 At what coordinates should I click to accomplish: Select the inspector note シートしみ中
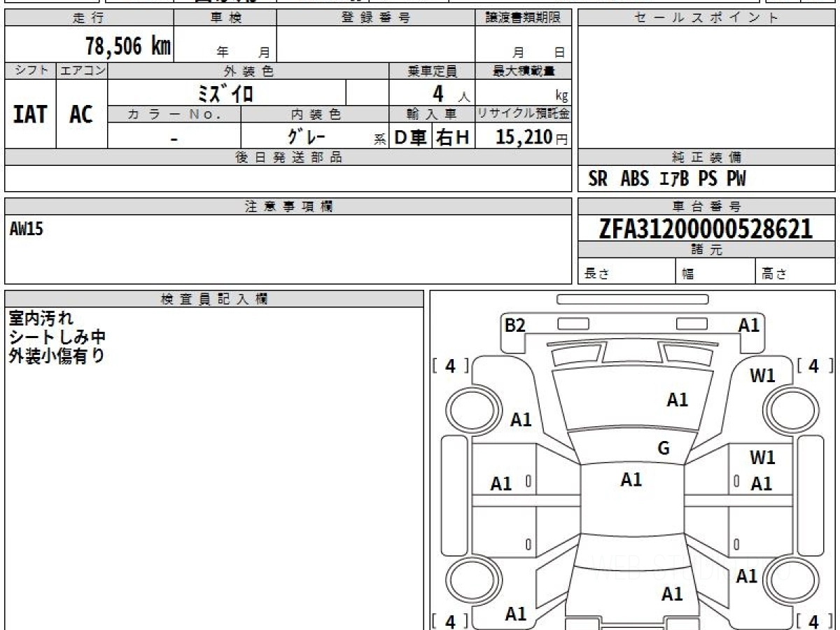tap(57, 337)
